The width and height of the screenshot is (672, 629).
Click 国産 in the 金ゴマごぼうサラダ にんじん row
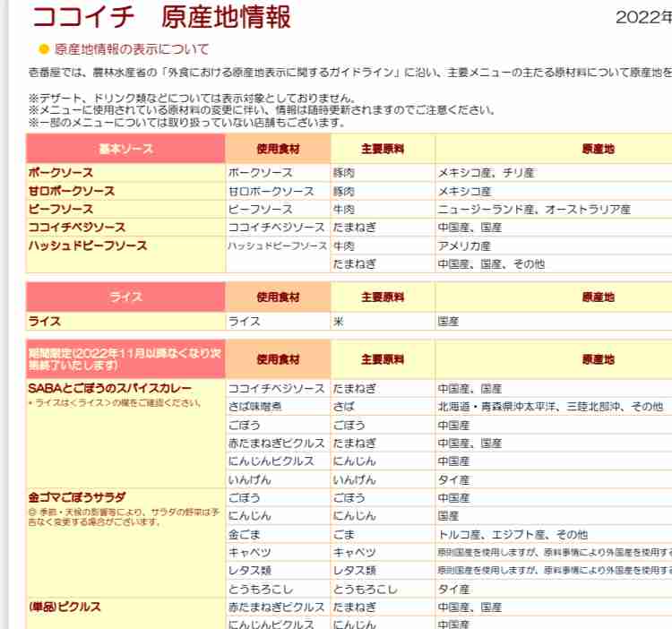(x=448, y=516)
